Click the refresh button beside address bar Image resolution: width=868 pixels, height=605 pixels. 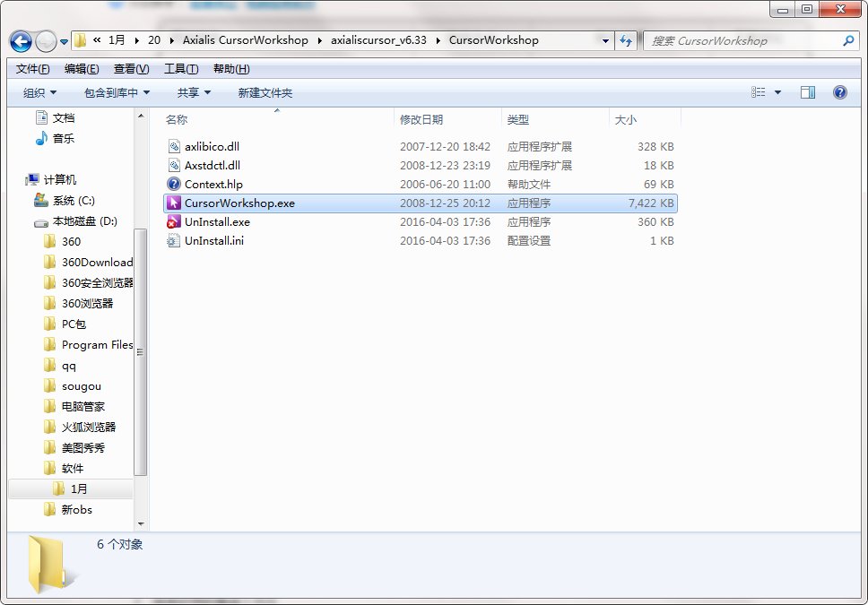point(626,40)
